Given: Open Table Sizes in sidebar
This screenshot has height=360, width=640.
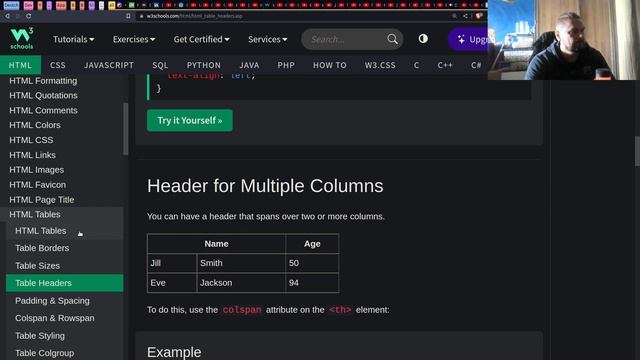Looking at the screenshot, I should coord(37,266).
